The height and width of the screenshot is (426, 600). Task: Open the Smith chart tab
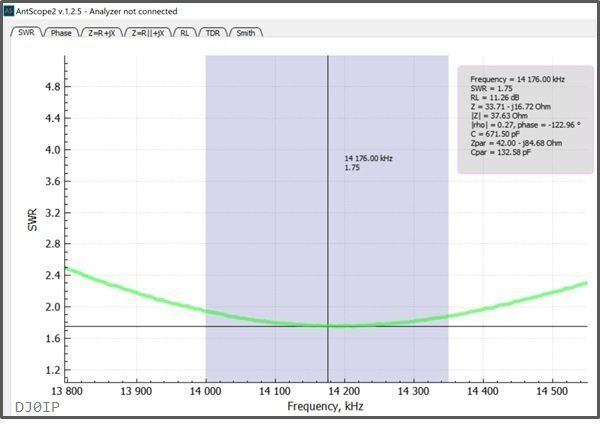pos(246,33)
